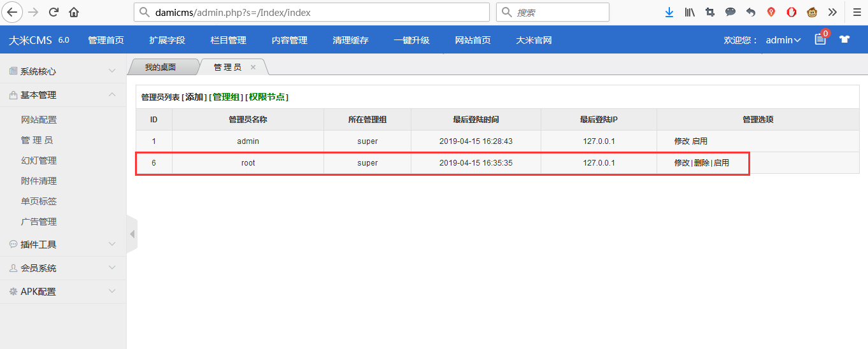Open 管理员 in the sidebar
This screenshot has width=868, height=349.
click(37, 140)
